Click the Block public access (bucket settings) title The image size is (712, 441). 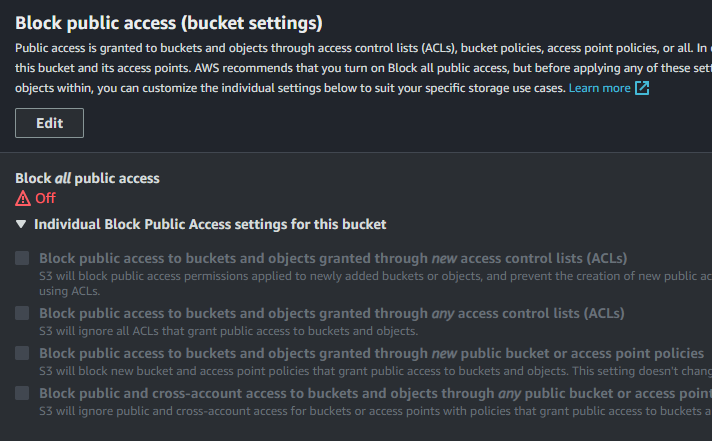[169, 23]
